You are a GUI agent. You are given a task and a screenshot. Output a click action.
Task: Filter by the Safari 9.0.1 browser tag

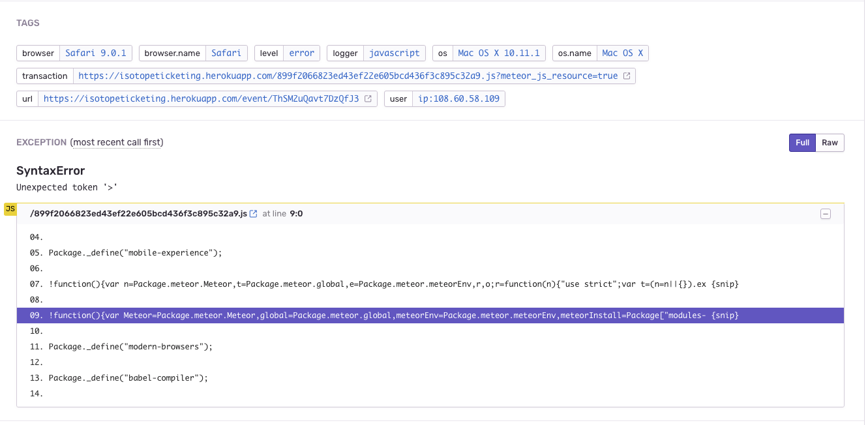(96, 53)
